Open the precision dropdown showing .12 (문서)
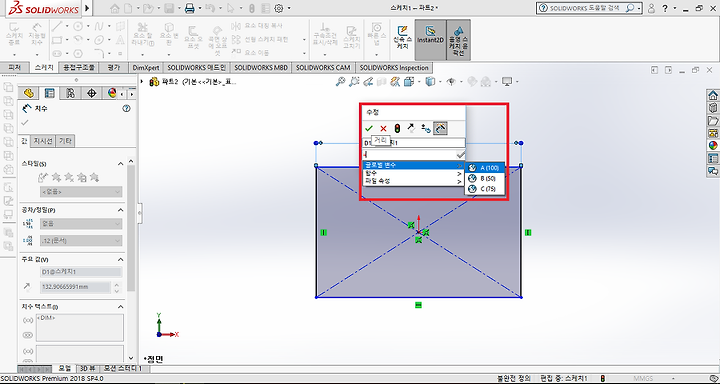The image size is (720, 384). 81,240
